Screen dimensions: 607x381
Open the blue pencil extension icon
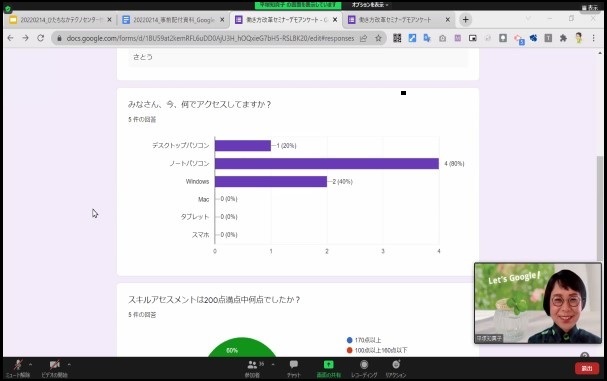[x=412, y=38]
